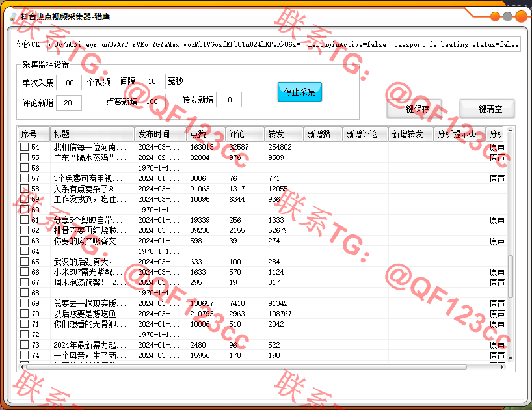Toggle the checkbox for row 66
The width and height of the screenshot is (532, 410).
click(24, 271)
